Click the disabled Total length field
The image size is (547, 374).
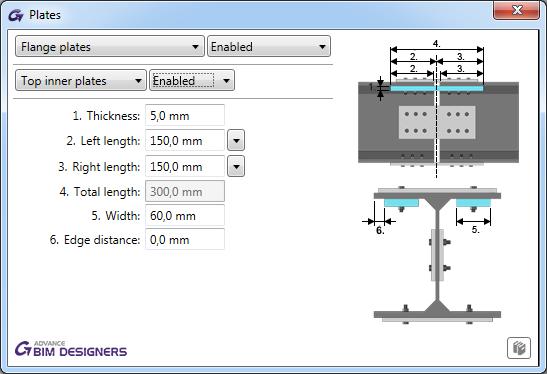click(x=185, y=192)
